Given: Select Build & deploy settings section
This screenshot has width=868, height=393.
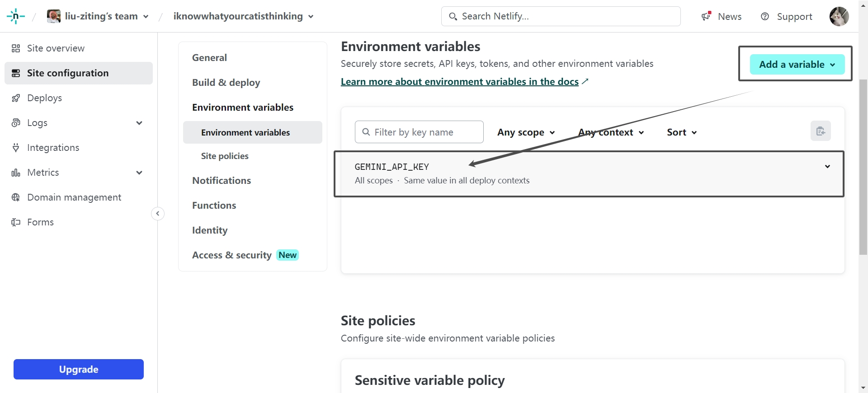Looking at the screenshot, I should 226,83.
